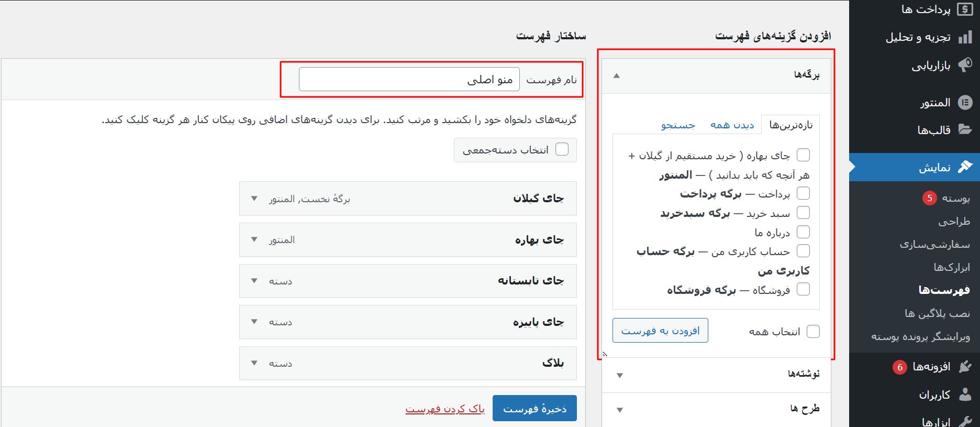The width and height of the screenshot is (980, 427).
Task: Click the چای بهاره menu item title
Action: [x=539, y=239]
